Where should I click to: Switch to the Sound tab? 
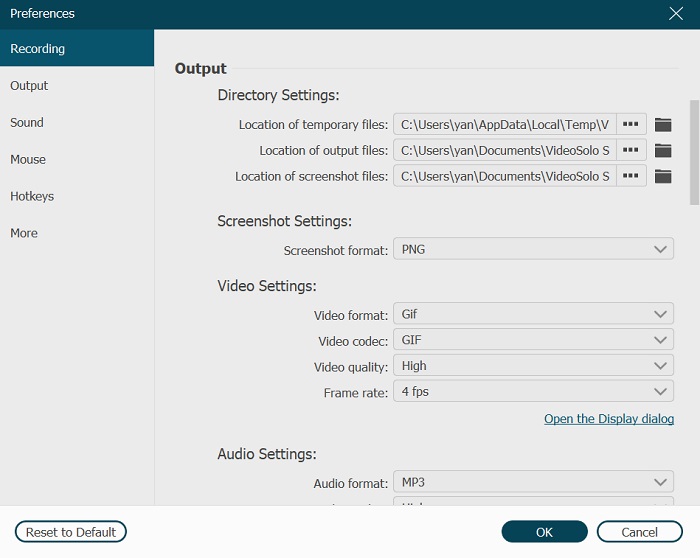(x=27, y=123)
